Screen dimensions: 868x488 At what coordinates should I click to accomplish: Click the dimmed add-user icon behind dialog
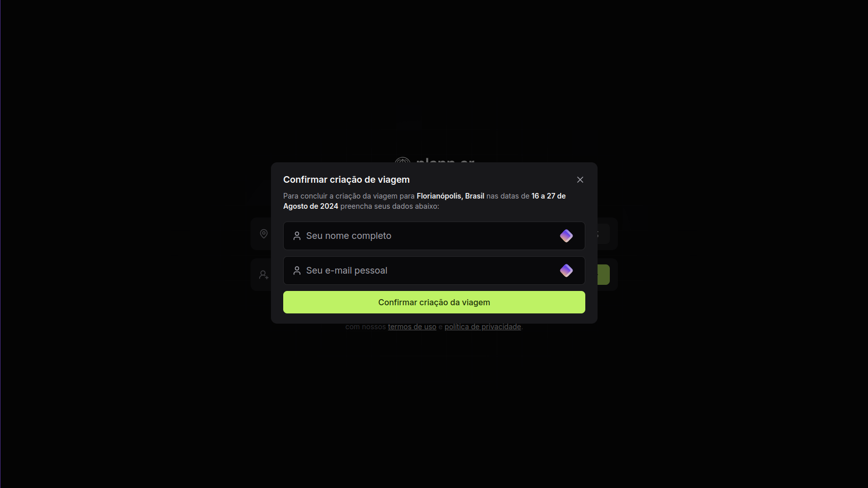(264, 275)
